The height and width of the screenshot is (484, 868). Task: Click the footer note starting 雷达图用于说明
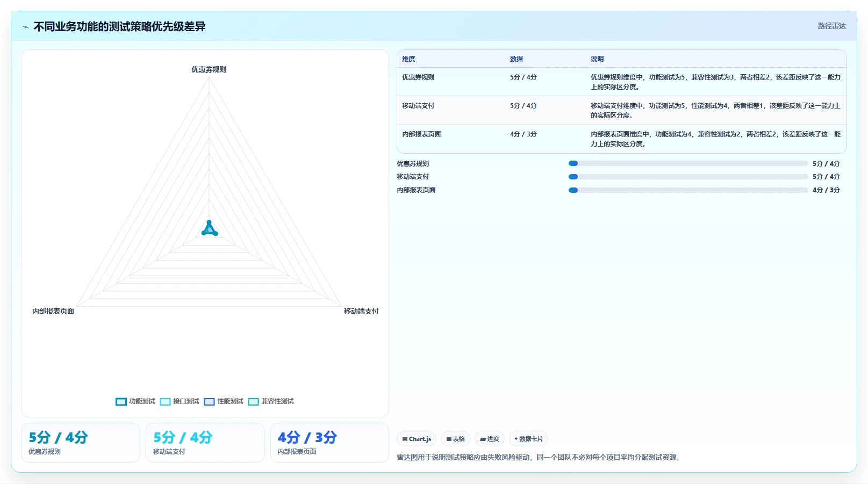(540, 458)
